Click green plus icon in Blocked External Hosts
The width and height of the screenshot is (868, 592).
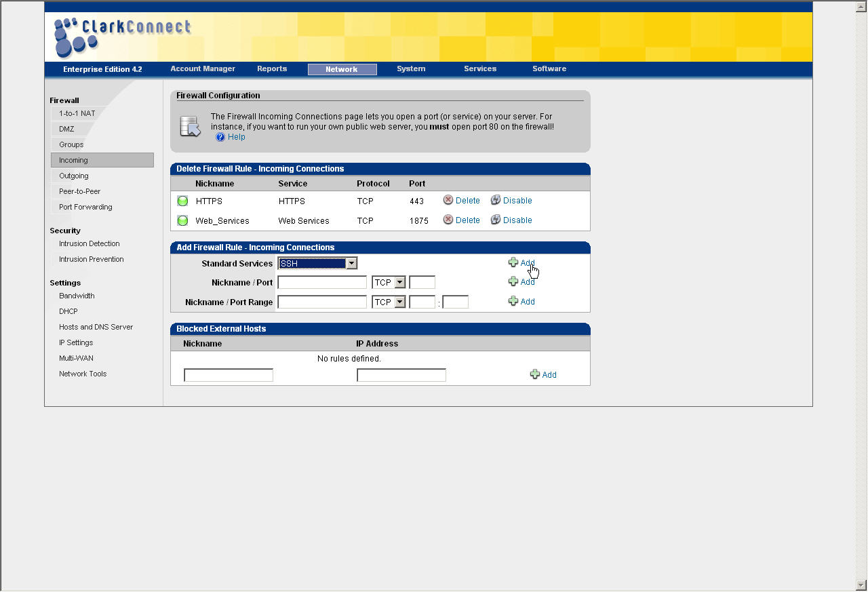pos(535,374)
